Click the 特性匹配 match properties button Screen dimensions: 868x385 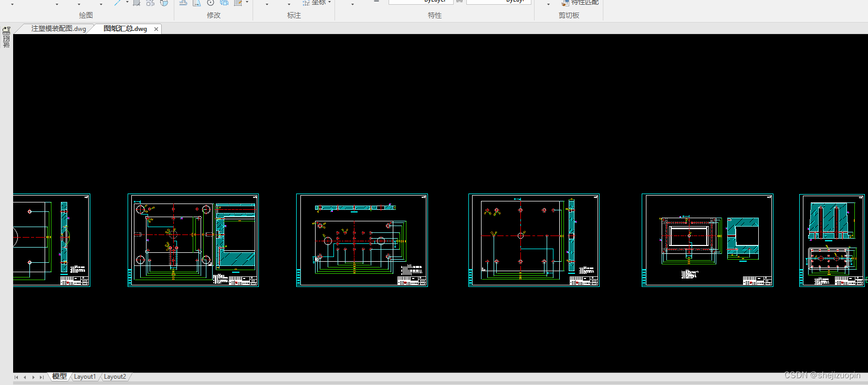(580, 3)
